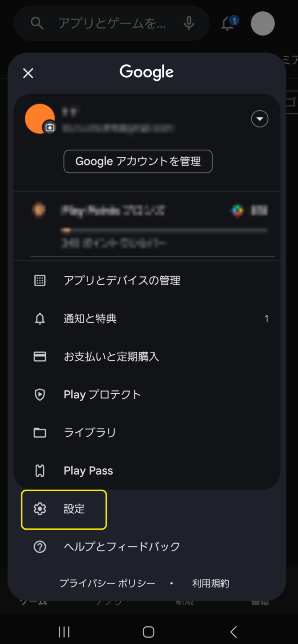
Task: Open Play プロテクト security screen
Action: 101,395
